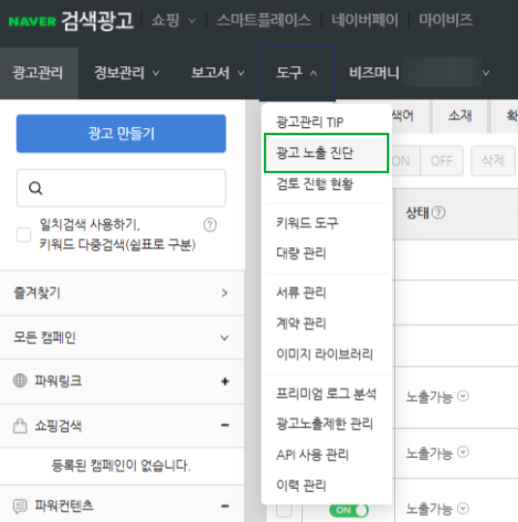Click the help icon beside 일치검색 사용하기
The image size is (518, 522).
(x=210, y=225)
